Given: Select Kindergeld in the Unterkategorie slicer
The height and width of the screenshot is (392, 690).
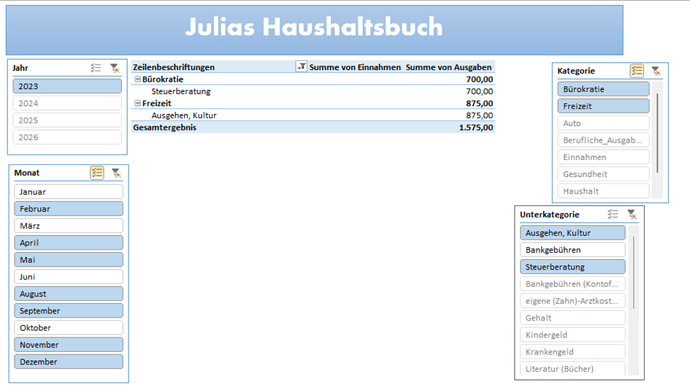Looking at the screenshot, I should [x=573, y=335].
